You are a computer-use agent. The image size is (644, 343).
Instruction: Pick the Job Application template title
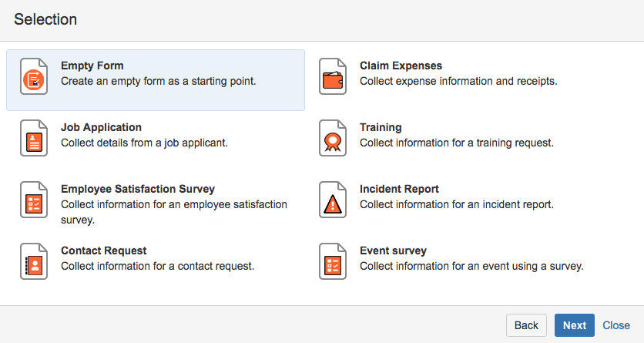pyautogui.click(x=101, y=127)
